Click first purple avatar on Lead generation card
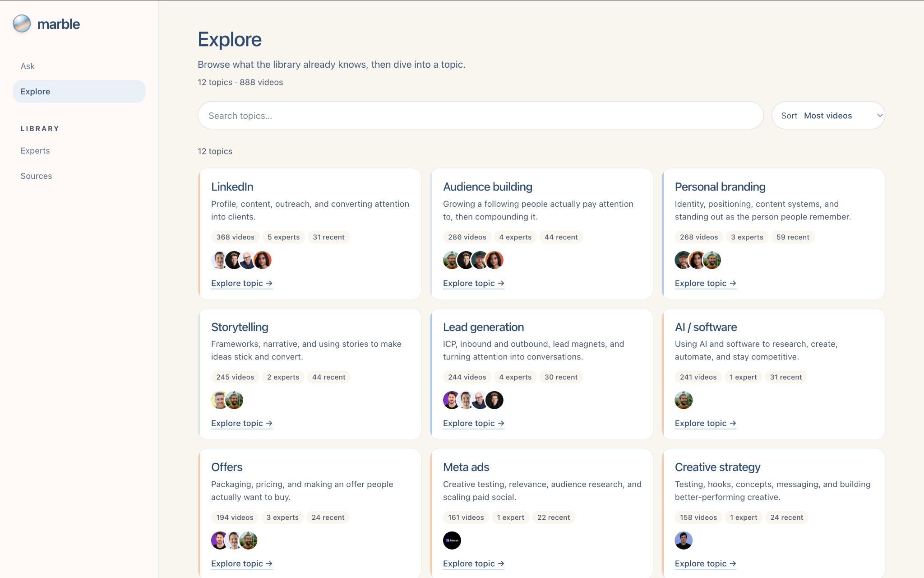 (451, 400)
